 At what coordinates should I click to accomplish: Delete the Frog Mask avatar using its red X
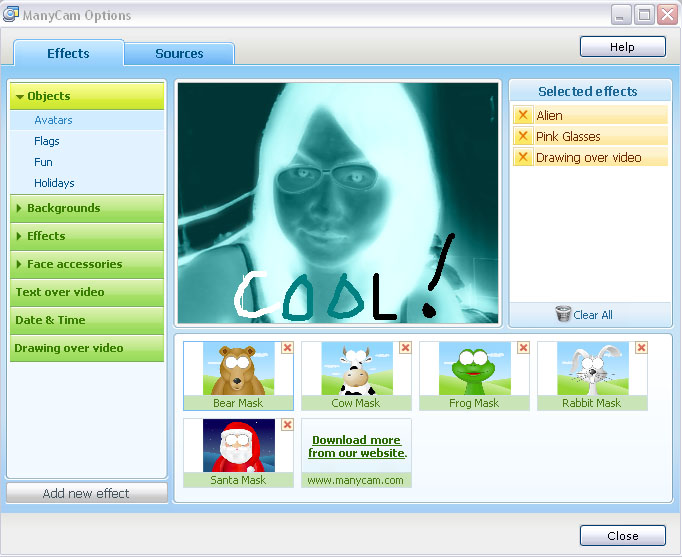coord(523,348)
